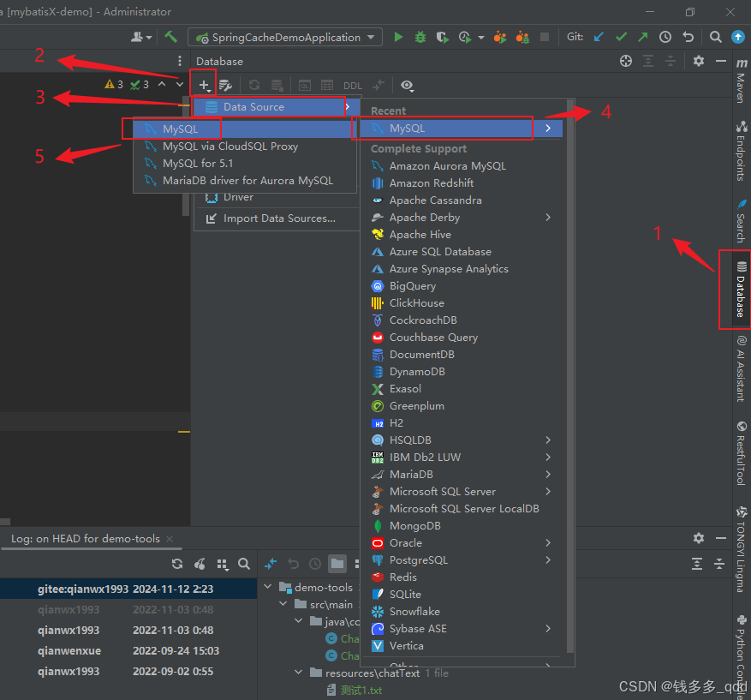Viewport: 751px width, 700px height.
Task: Select MySQL via CloudSQL Proxy
Action: [x=245, y=147]
